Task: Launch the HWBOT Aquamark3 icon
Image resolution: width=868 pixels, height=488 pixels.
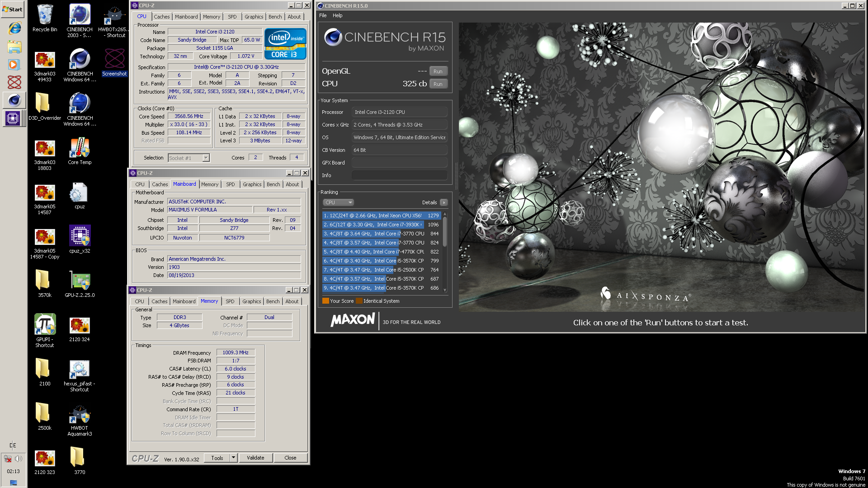Action: (80, 420)
